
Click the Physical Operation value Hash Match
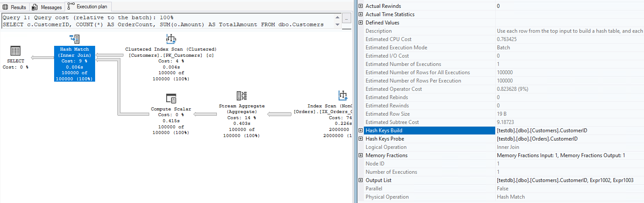click(510, 197)
